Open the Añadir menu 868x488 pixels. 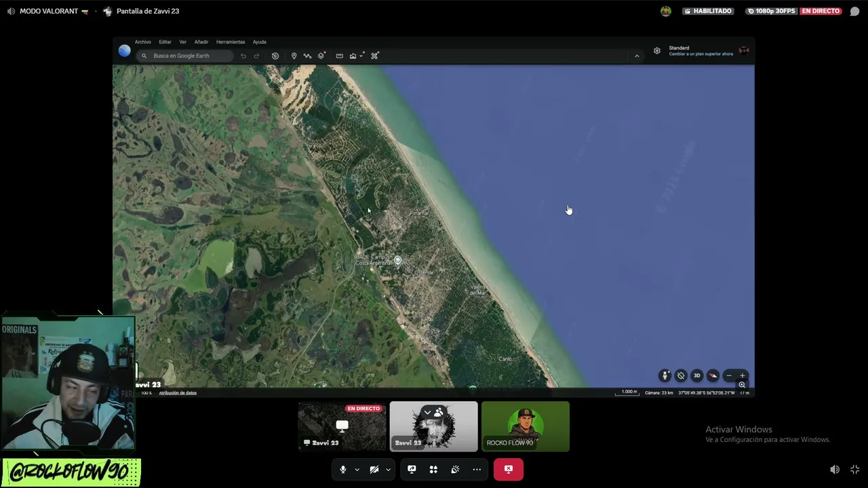[x=201, y=42]
